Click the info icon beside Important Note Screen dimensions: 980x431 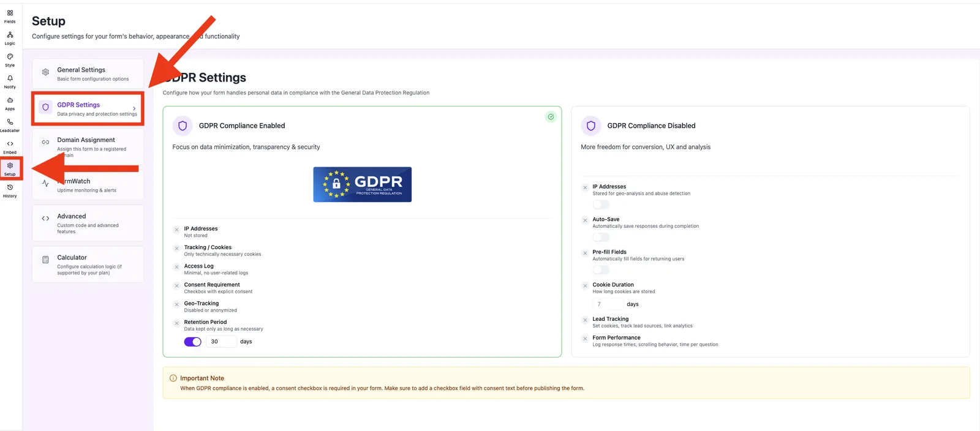coord(173,378)
